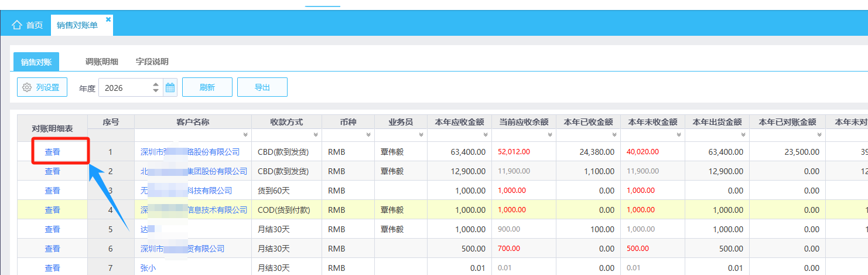Click the 本年应收金额 column header
The height and width of the screenshot is (275, 868).
[459, 122]
